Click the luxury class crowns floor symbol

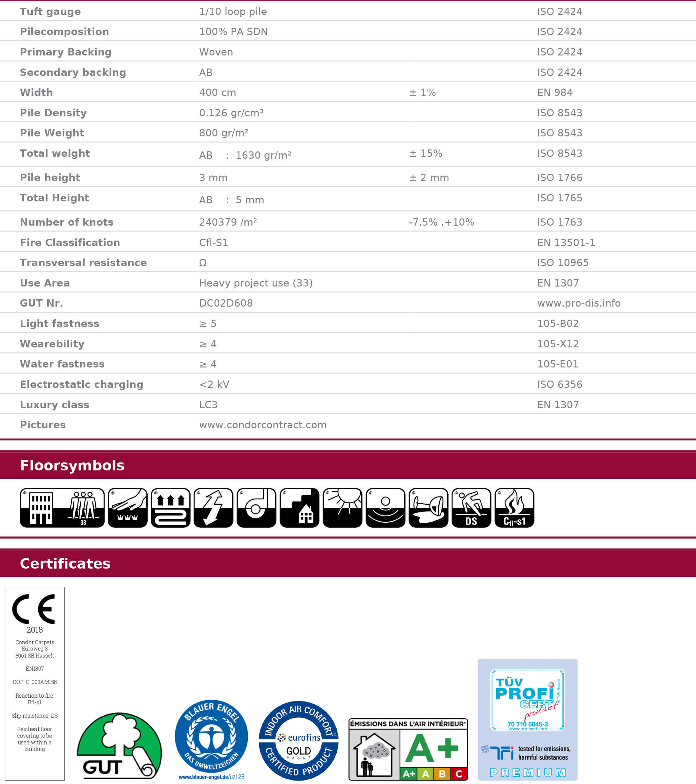128,507
